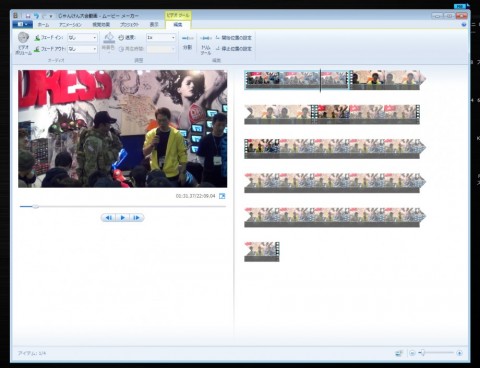
Task: Click Set start point (開始位置の設定)
Action: (234, 38)
